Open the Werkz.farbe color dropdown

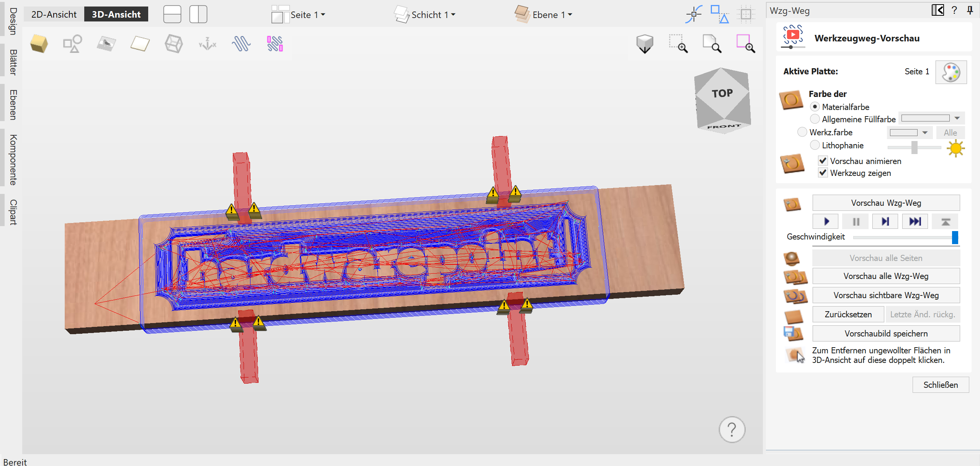point(925,133)
